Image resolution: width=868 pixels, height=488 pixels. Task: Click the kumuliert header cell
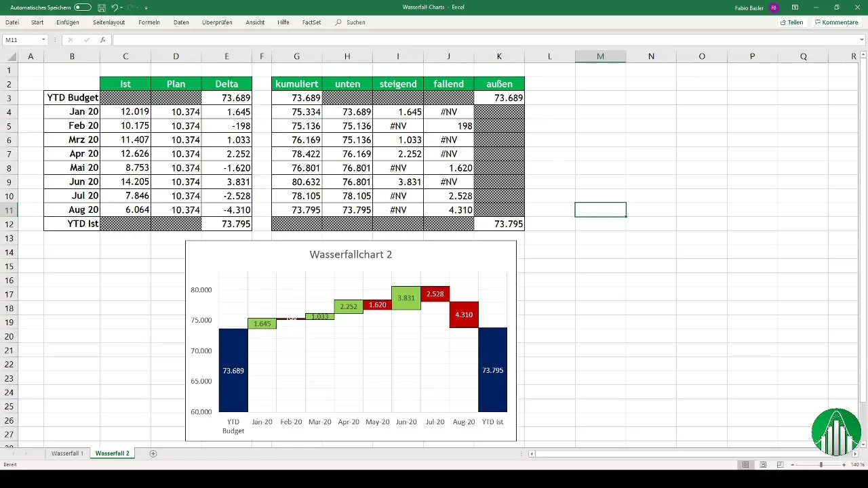point(296,84)
